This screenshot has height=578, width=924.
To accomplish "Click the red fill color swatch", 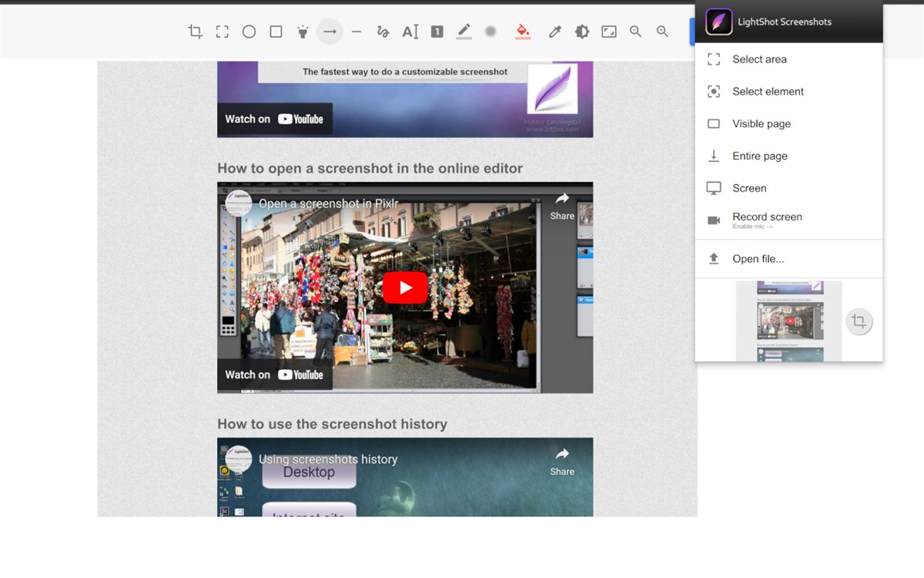I will [x=523, y=32].
